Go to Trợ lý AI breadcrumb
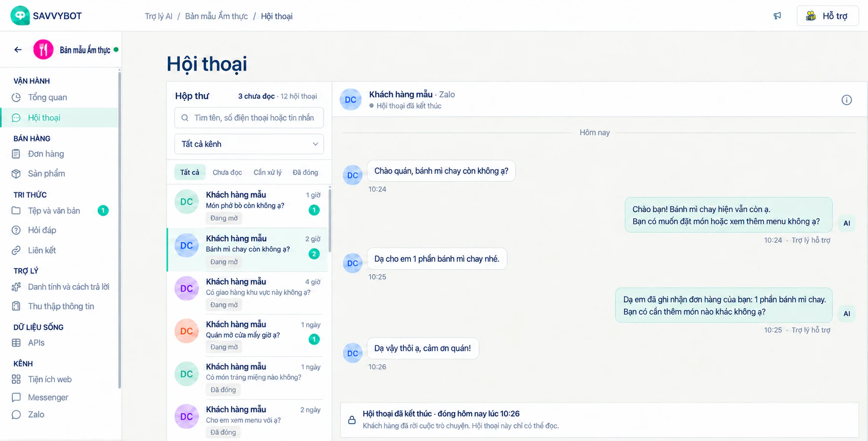This screenshot has width=868, height=441. pyautogui.click(x=158, y=16)
